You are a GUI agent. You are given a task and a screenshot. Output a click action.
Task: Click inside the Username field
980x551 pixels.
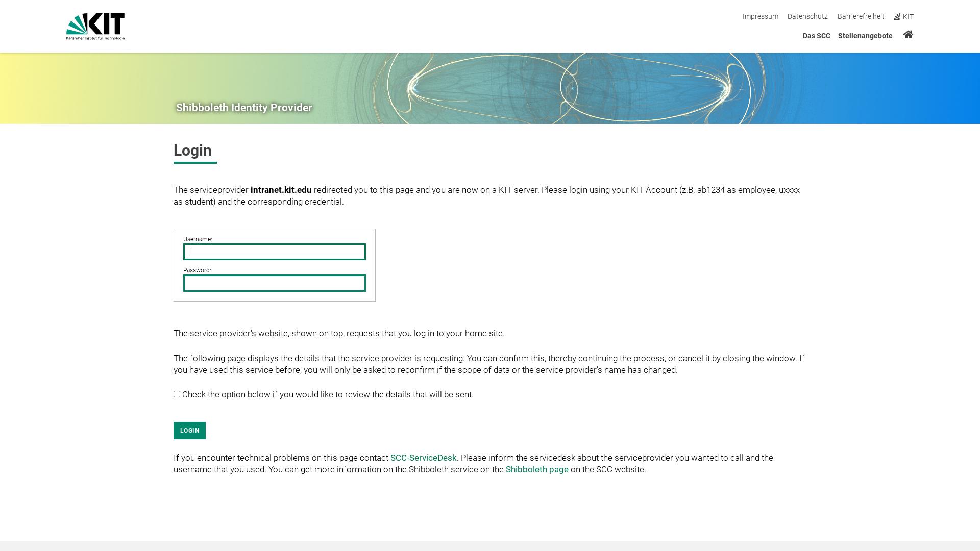[x=274, y=252]
